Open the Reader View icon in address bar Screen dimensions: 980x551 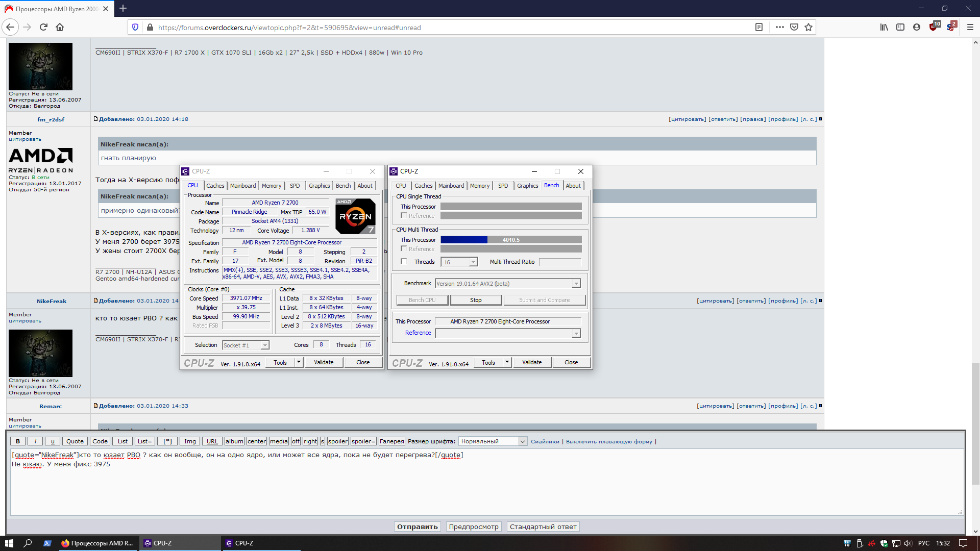(759, 28)
